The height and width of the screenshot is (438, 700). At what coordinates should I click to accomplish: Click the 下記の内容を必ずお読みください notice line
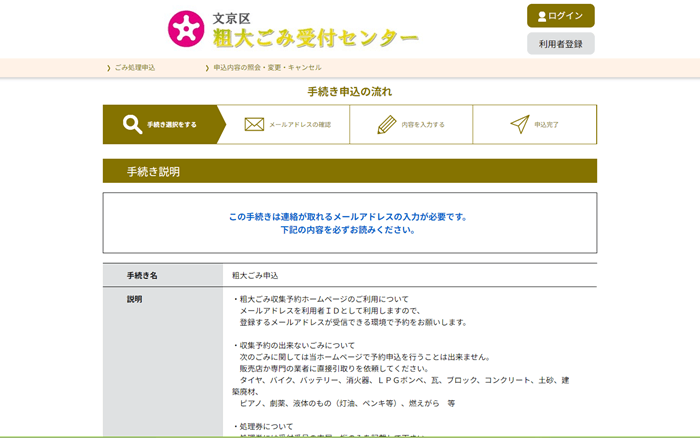click(348, 230)
